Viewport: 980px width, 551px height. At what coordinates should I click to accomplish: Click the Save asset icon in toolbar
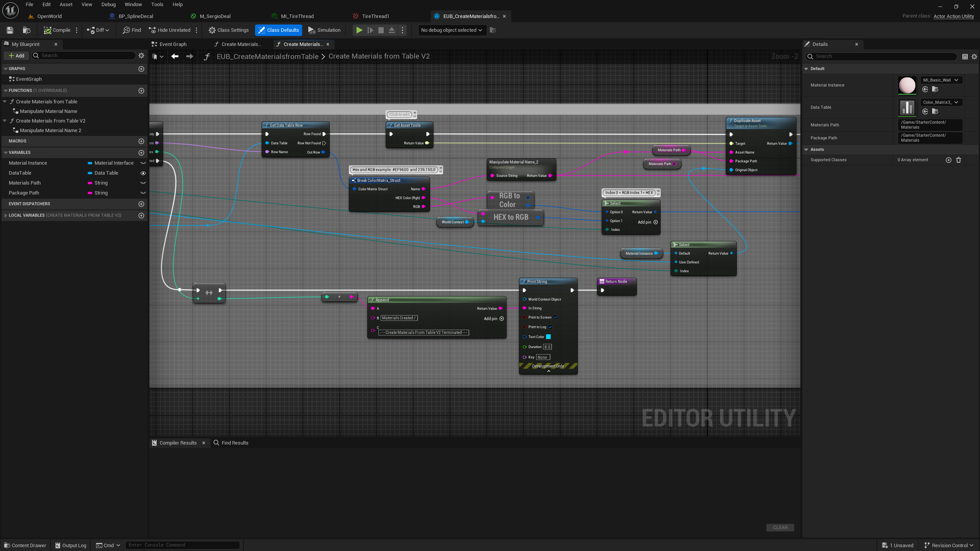10,30
